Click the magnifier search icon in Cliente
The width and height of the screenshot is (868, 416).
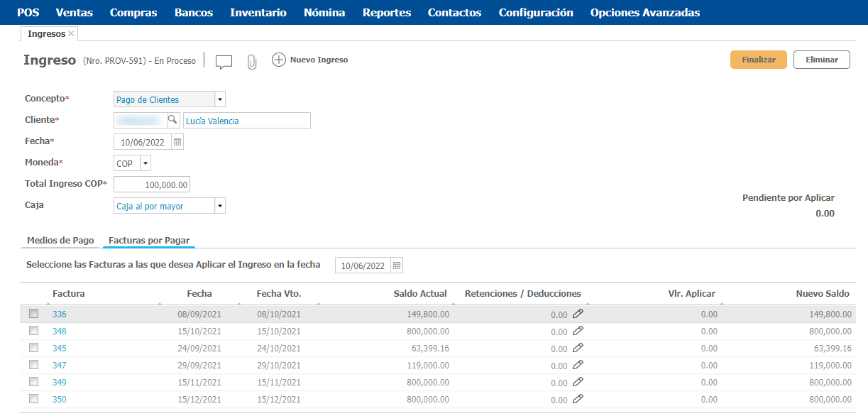click(x=172, y=120)
